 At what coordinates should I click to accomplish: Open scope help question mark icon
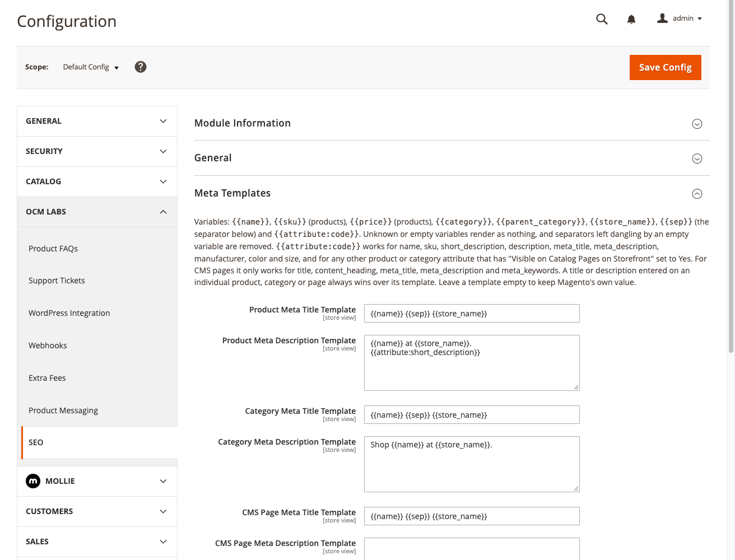(141, 67)
